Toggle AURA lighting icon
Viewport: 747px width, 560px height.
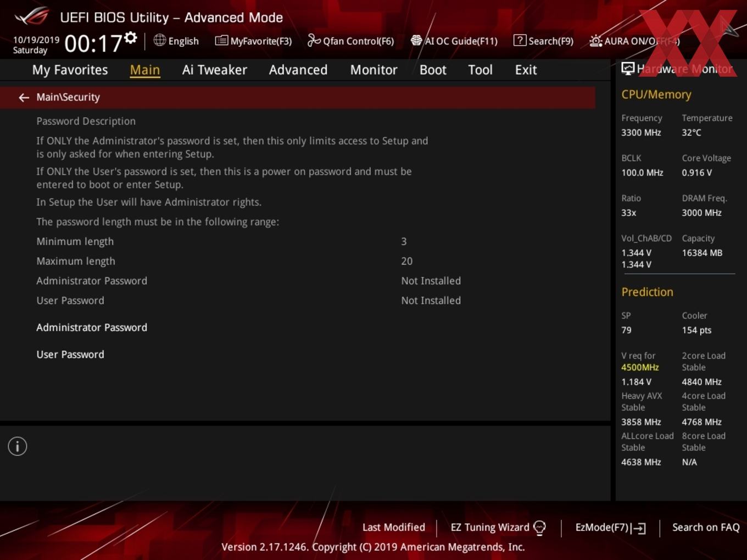(595, 41)
